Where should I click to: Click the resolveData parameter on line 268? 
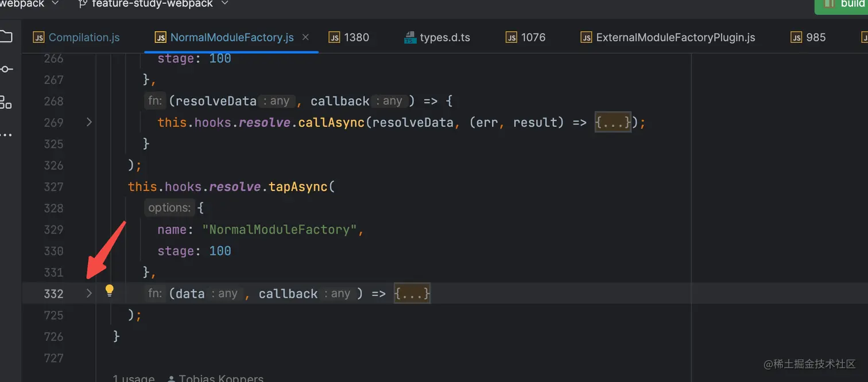pos(216,101)
